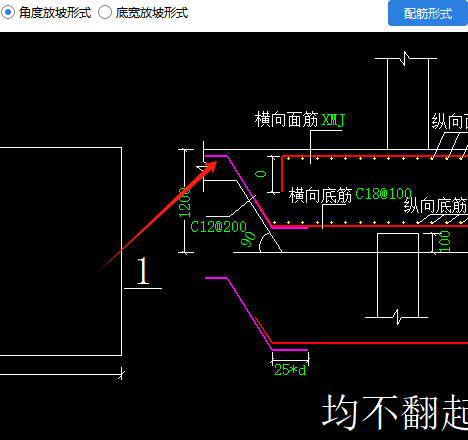Screen dimensions: 468x440
Task: Open the 配筋形式 button
Action: click(x=428, y=13)
